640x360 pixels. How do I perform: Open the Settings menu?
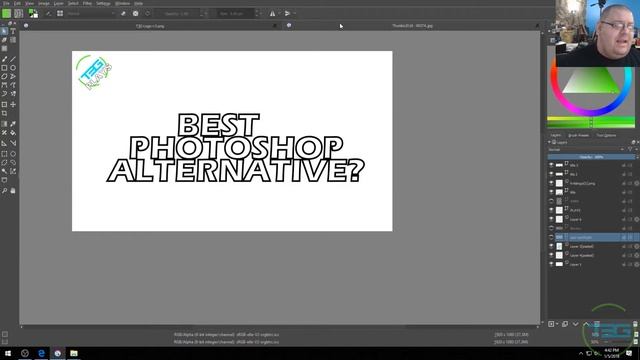103,3
